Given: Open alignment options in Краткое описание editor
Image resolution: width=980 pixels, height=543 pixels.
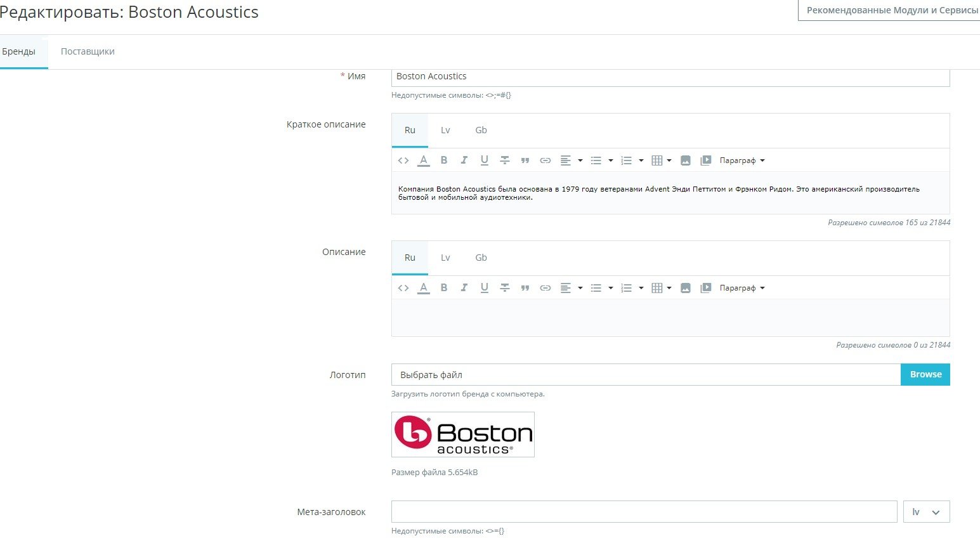Looking at the screenshot, I should (x=571, y=160).
